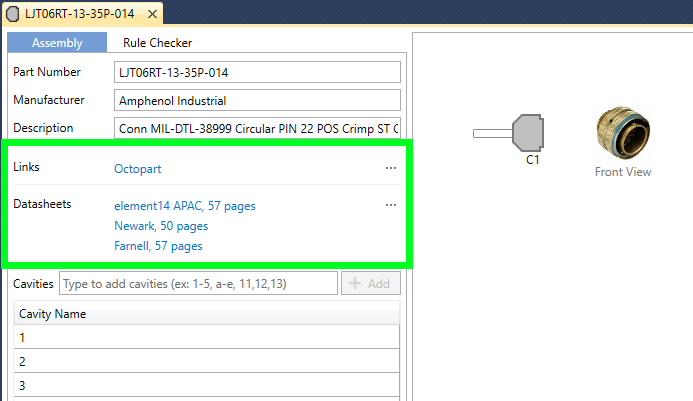Click the Datasheets label

(x=42, y=204)
